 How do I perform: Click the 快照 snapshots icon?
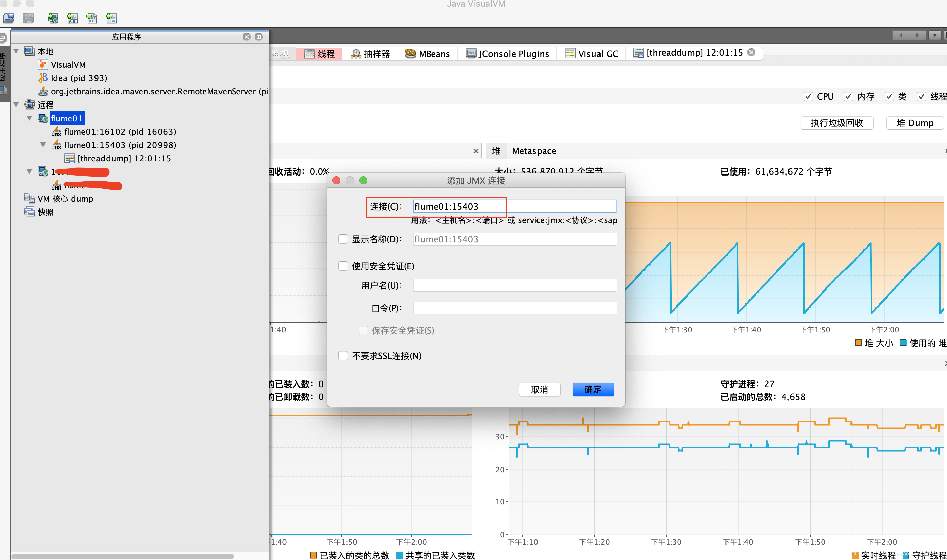[x=29, y=212]
